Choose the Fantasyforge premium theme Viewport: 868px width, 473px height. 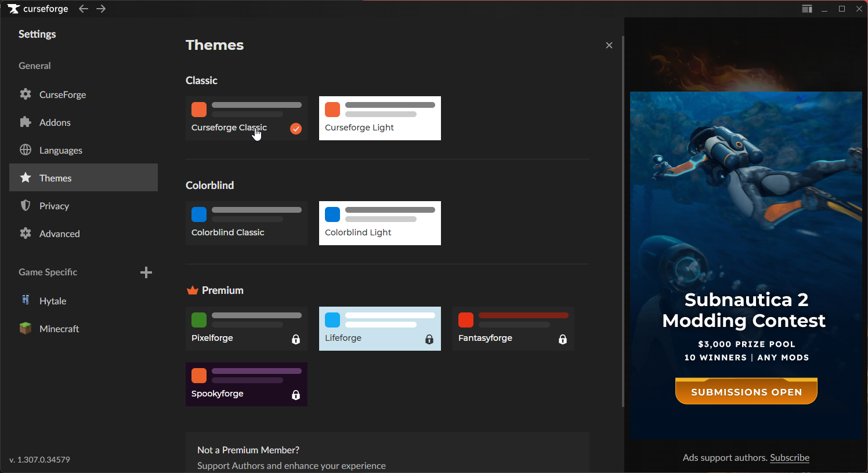(513, 329)
